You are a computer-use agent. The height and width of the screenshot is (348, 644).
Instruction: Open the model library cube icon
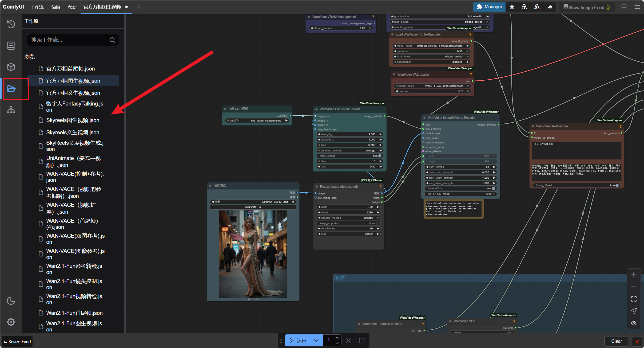point(11,67)
